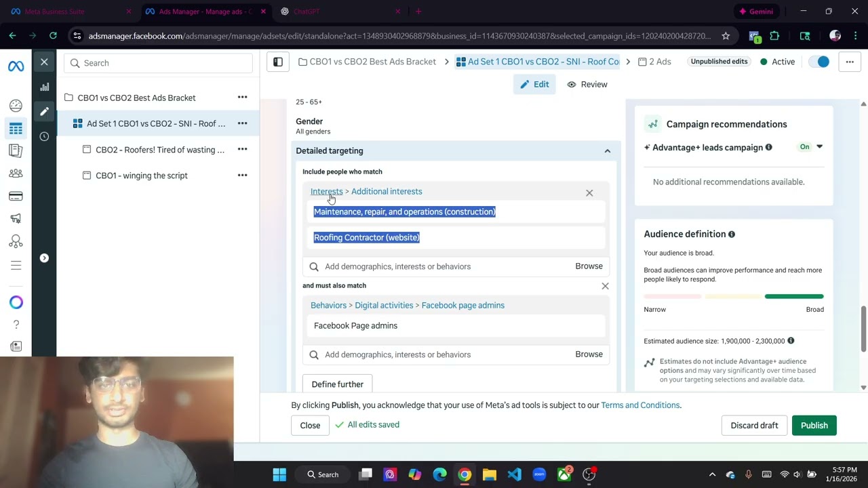This screenshot has width=868, height=488.
Task: Open the Meta logo home menu
Action: tap(16, 66)
